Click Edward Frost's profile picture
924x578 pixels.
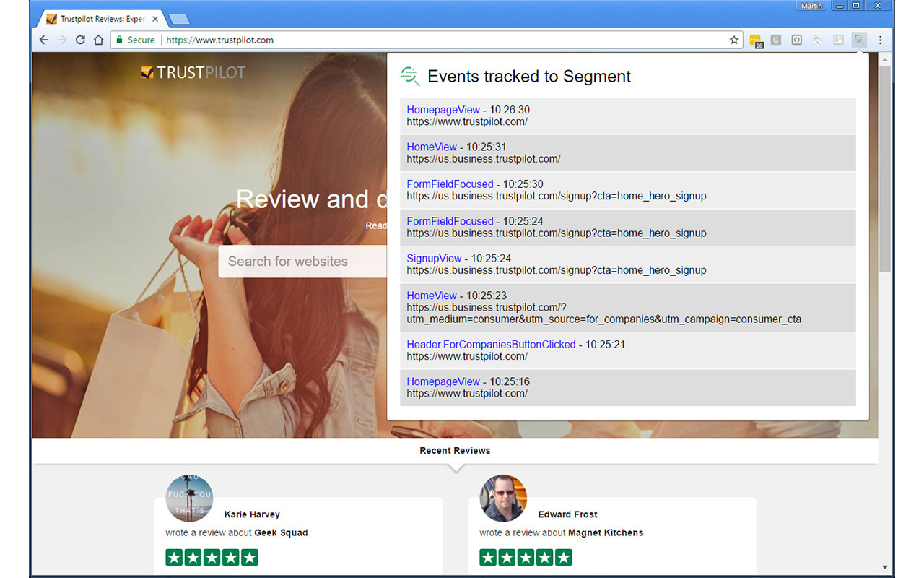click(503, 498)
